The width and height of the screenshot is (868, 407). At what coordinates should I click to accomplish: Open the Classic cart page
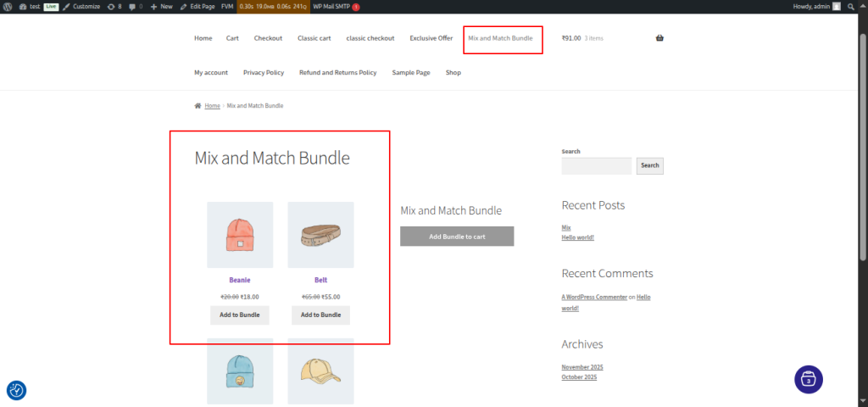314,38
